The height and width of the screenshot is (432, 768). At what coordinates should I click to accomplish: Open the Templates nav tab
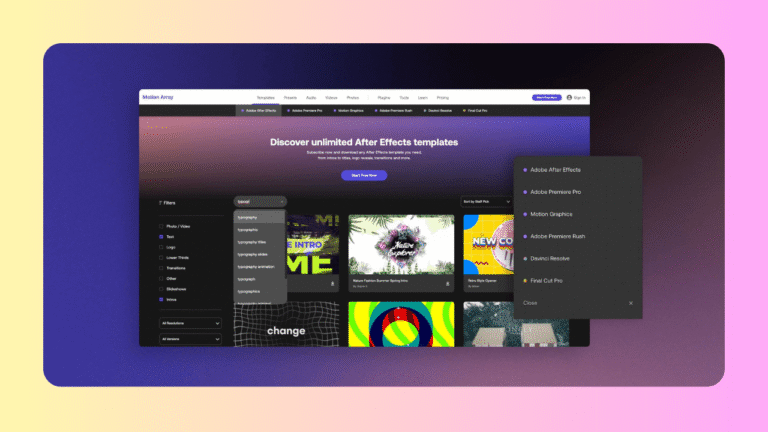[266, 97]
